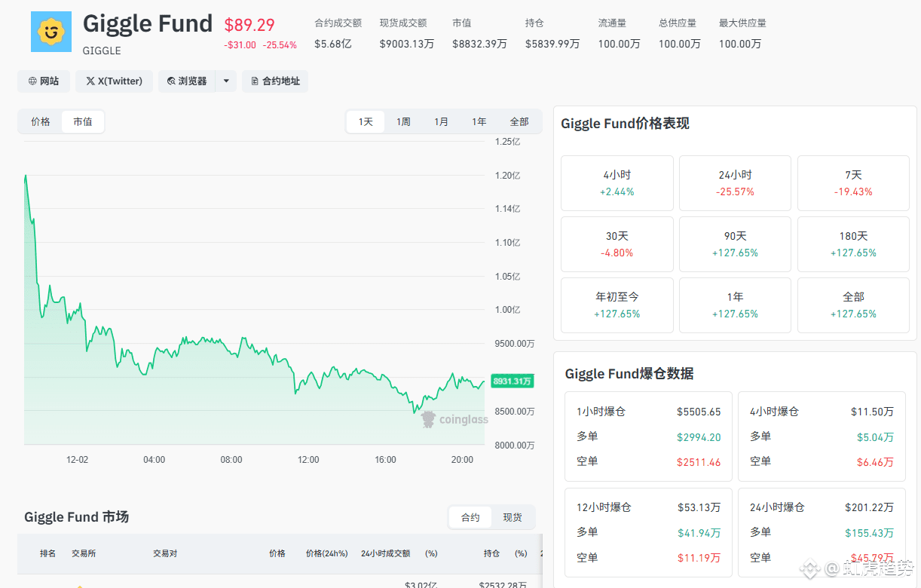This screenshot has height=588, width=921.
Task: Show 全部 time range on chart
Action: [x=519, y=121]
